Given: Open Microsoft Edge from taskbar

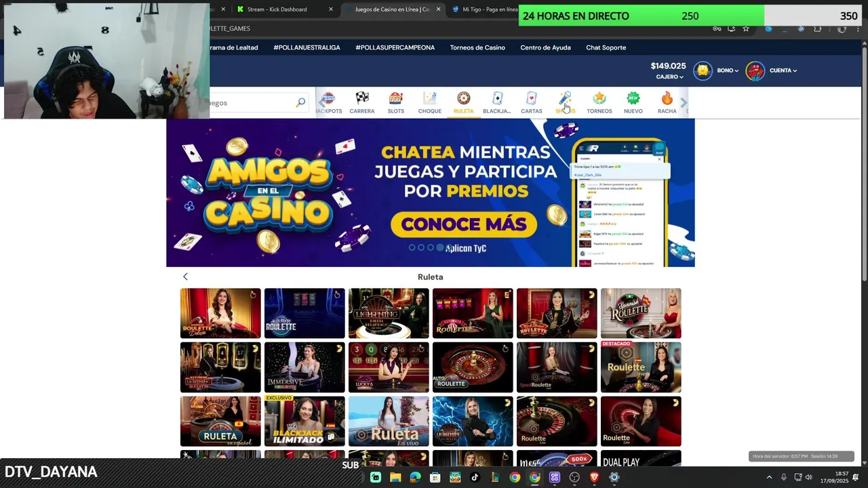Looking at the screenshot, I should pos(415,477).
